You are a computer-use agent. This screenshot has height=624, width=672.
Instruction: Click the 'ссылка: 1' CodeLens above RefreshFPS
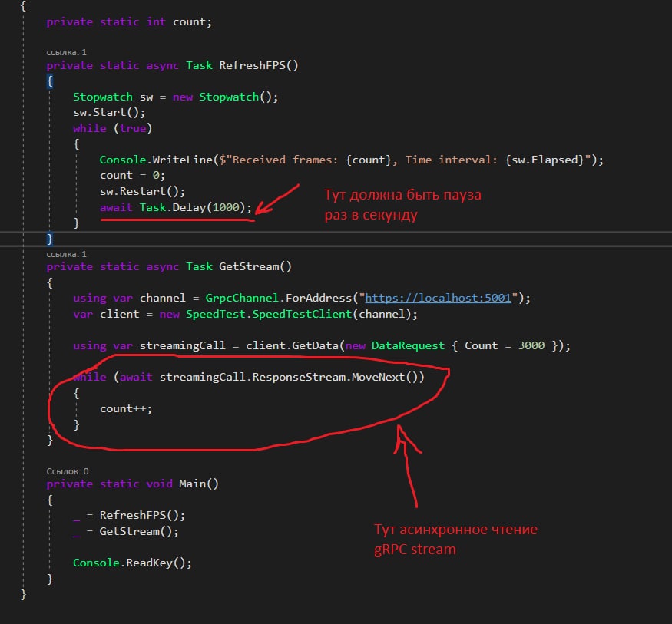[66, 52]
